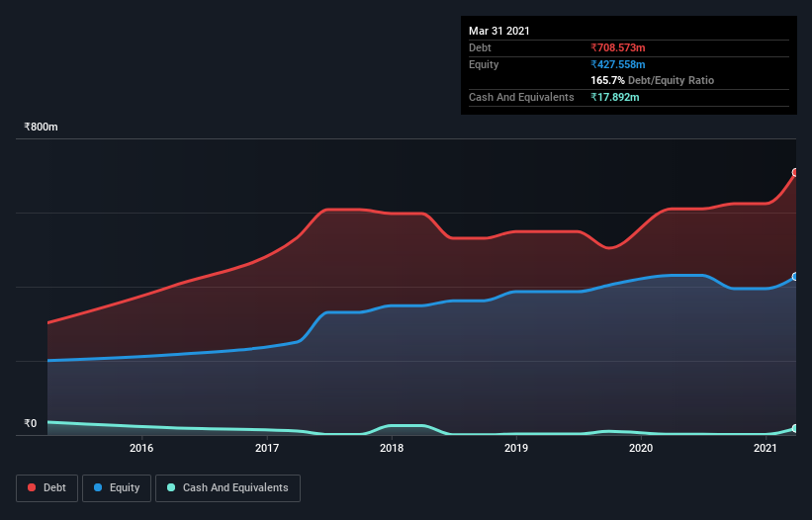Click the Equity row label in tooltip
Image resolution: width=812 pixels, height=520 pixels.
pos(484,64)
